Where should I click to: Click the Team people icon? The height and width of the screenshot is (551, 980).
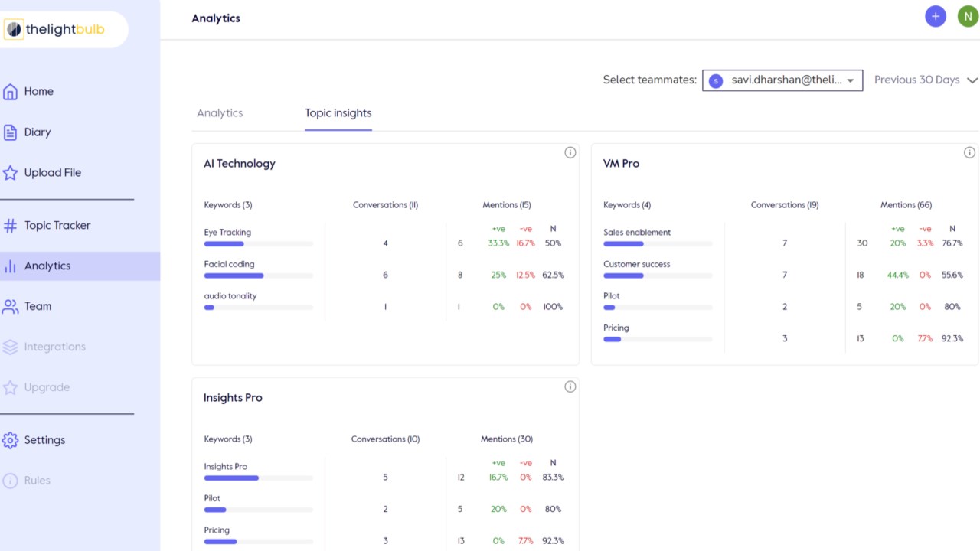pos(10,307)
